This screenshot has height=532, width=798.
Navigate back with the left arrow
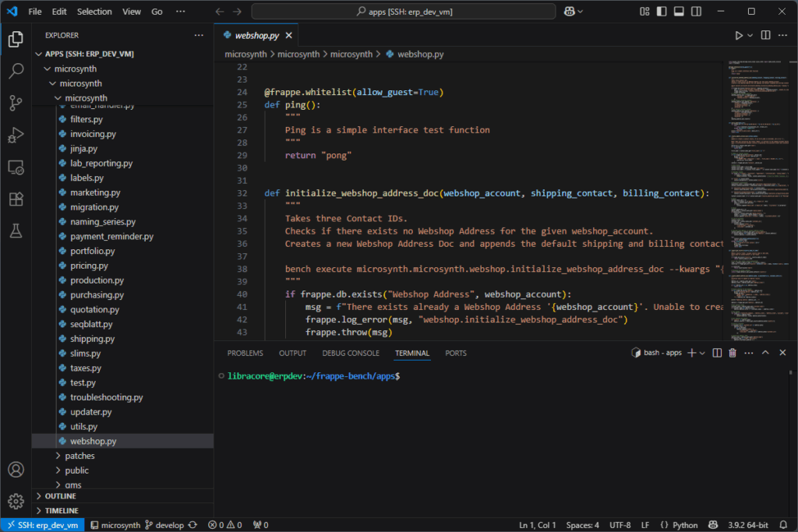pyautogui.click(x=219, y=11)
